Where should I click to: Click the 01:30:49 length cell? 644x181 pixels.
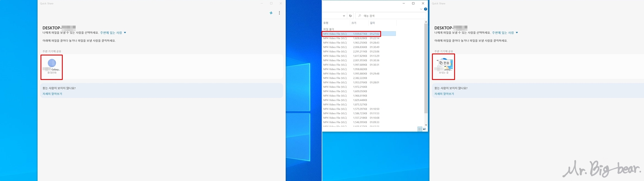375,47
